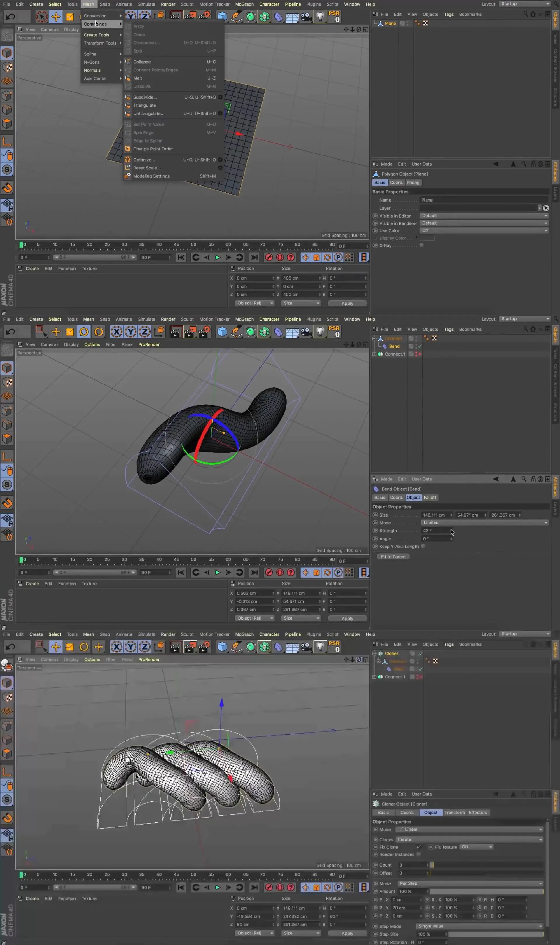
Task: Toggle X-Ray checkbox in top window attributes
Action: tap(421, 245)
